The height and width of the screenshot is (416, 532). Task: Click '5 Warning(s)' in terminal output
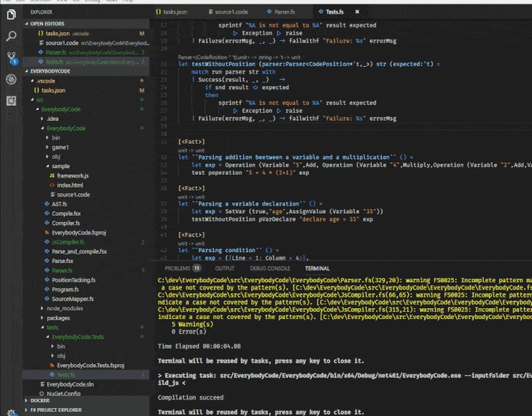coord(193,324)
